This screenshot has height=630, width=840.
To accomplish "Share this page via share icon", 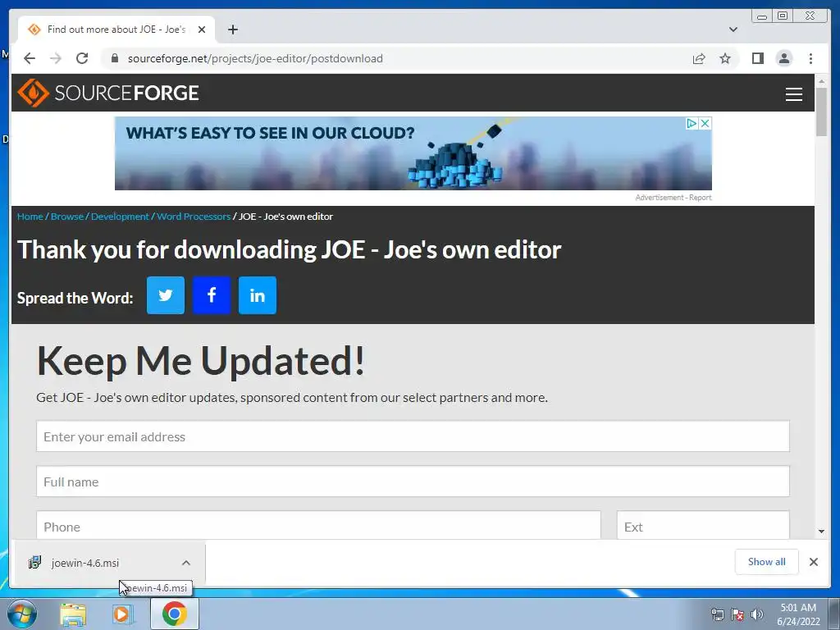I will coord(699,58).
